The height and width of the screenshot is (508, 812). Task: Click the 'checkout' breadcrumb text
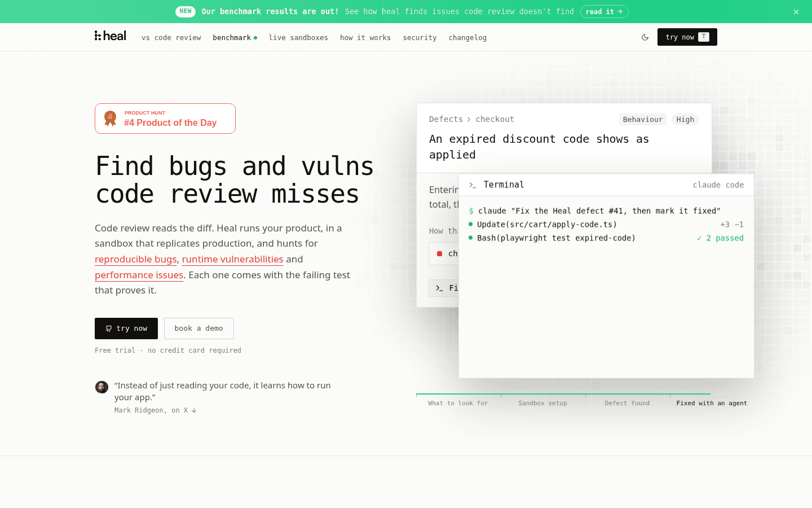[x=495, y=119]
